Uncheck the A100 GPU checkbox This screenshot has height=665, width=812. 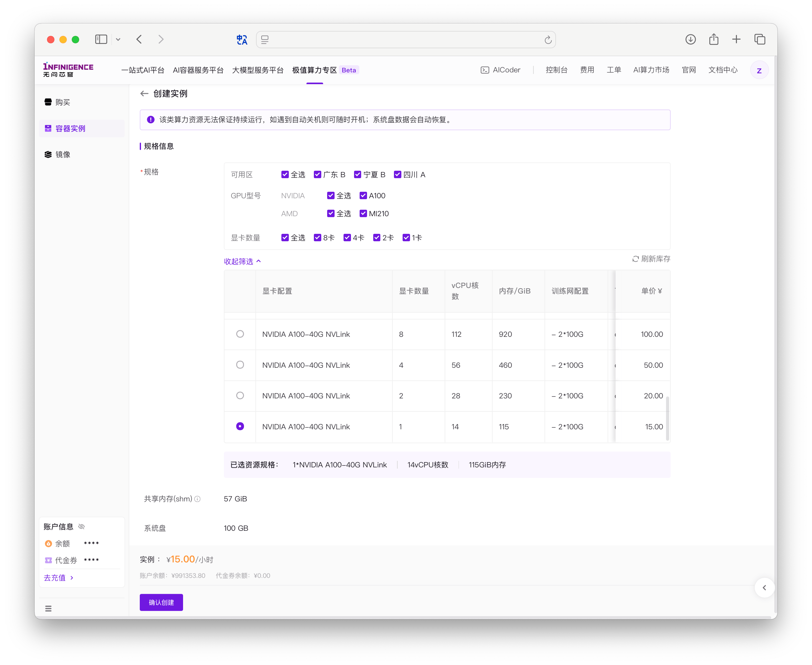[x=363, y=196]
